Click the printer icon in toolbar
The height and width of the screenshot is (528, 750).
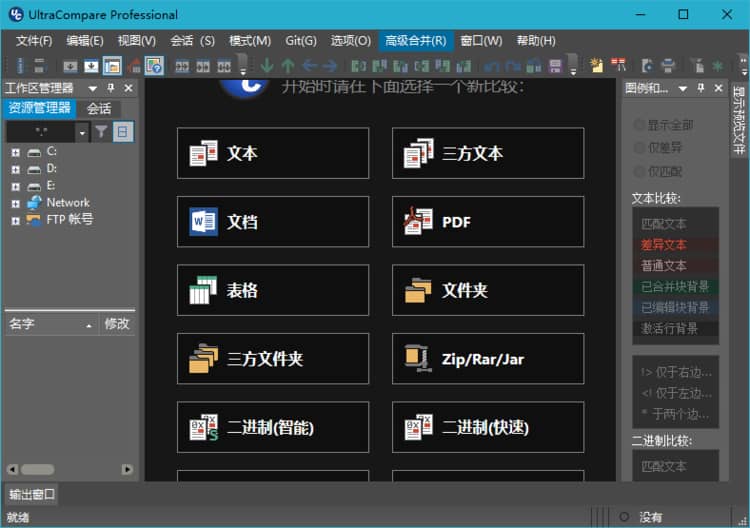669,66
